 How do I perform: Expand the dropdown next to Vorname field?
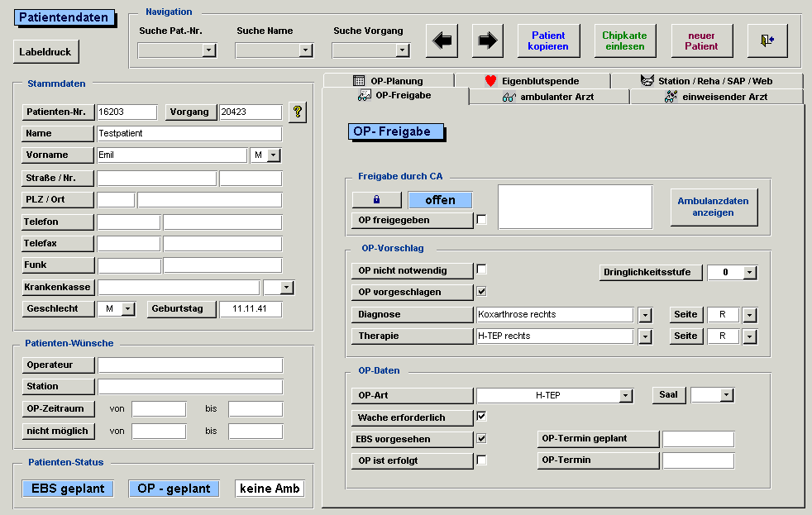click(x=274, y=155)
